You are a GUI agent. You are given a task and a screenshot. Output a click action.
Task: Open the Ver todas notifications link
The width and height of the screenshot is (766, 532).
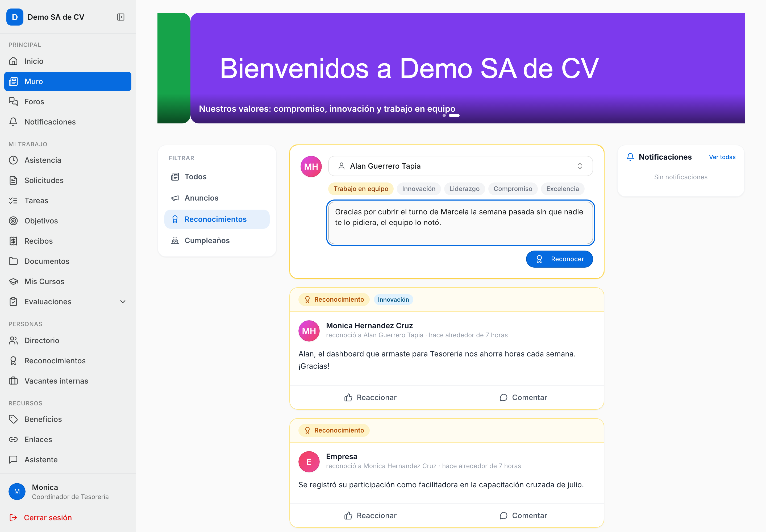(722, 157)
